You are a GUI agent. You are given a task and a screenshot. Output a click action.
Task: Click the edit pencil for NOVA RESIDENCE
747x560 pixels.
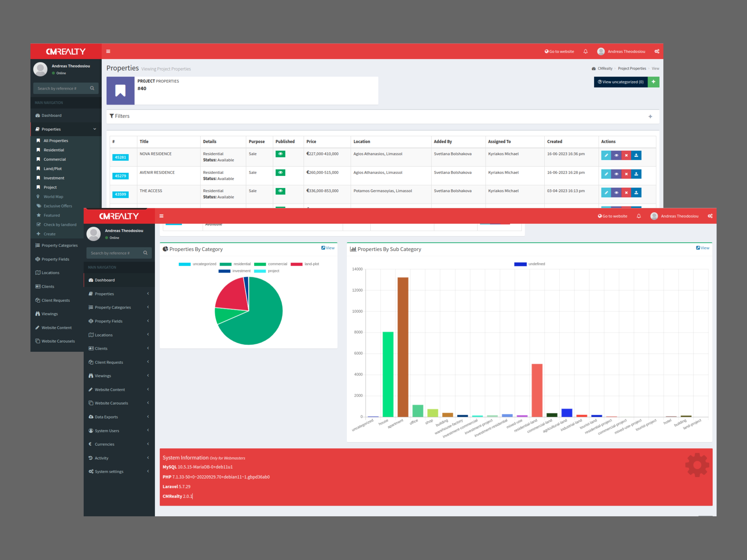(x=606, y=155)
